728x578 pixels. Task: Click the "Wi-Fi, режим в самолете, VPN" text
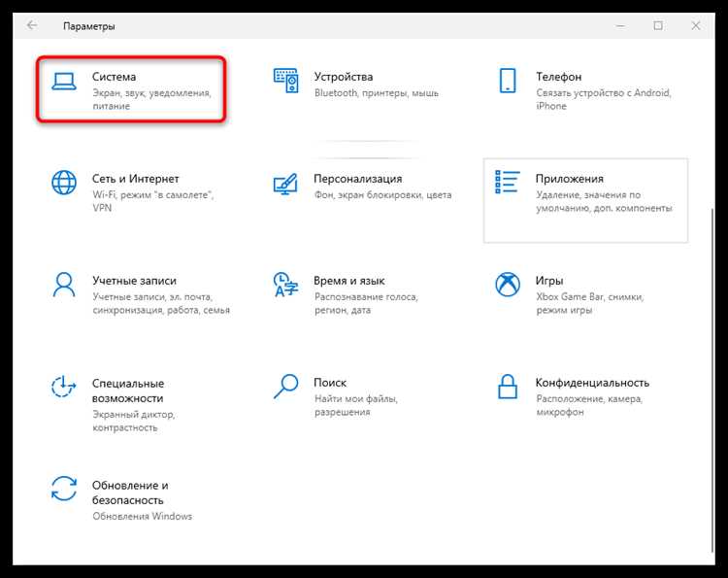[x=152, y=201]
